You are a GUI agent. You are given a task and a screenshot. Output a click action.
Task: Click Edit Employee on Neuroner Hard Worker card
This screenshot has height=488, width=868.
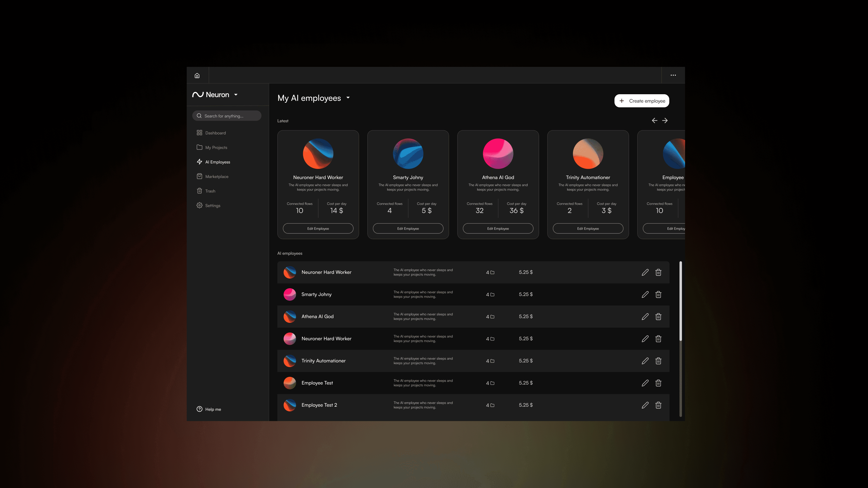[318, 229]
